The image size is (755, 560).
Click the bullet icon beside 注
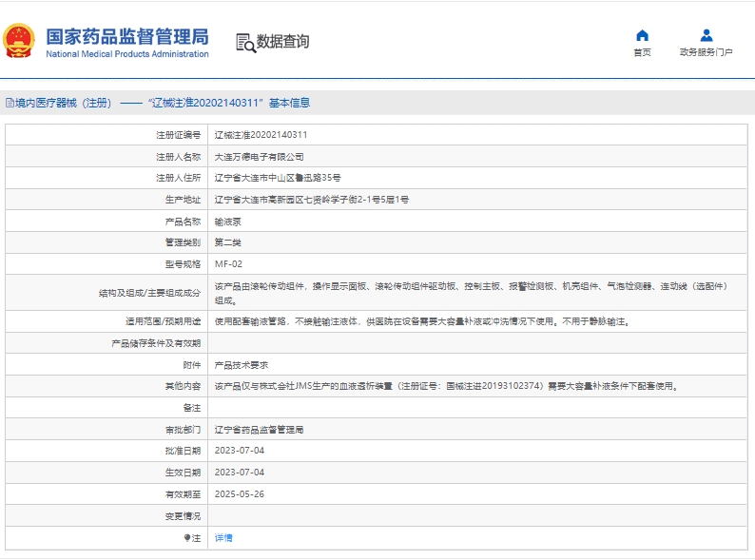(187, 538)
